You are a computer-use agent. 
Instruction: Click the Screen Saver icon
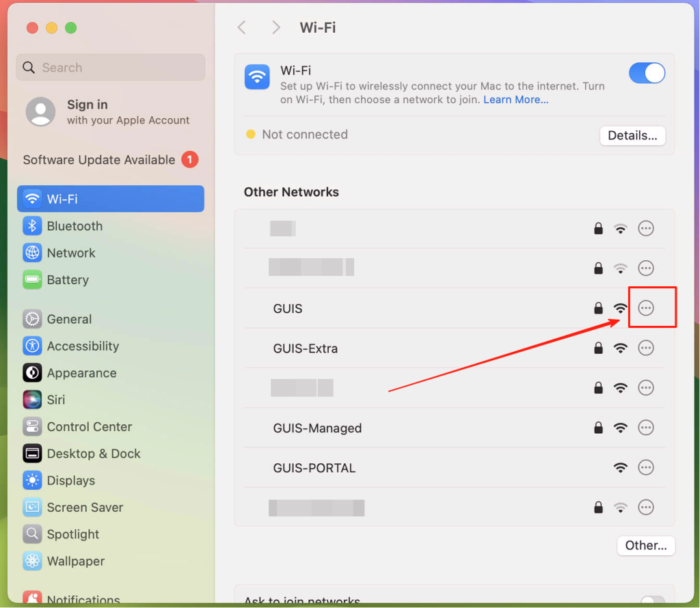[32, 508]
